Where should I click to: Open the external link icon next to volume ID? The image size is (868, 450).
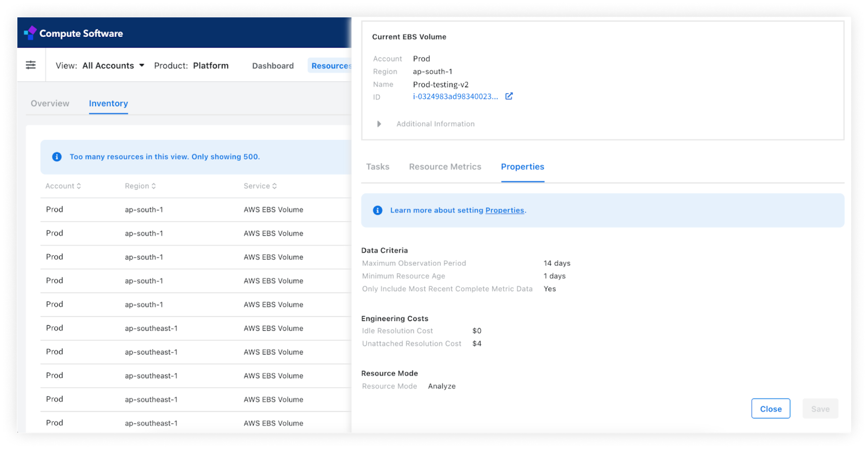pos(509,96)
